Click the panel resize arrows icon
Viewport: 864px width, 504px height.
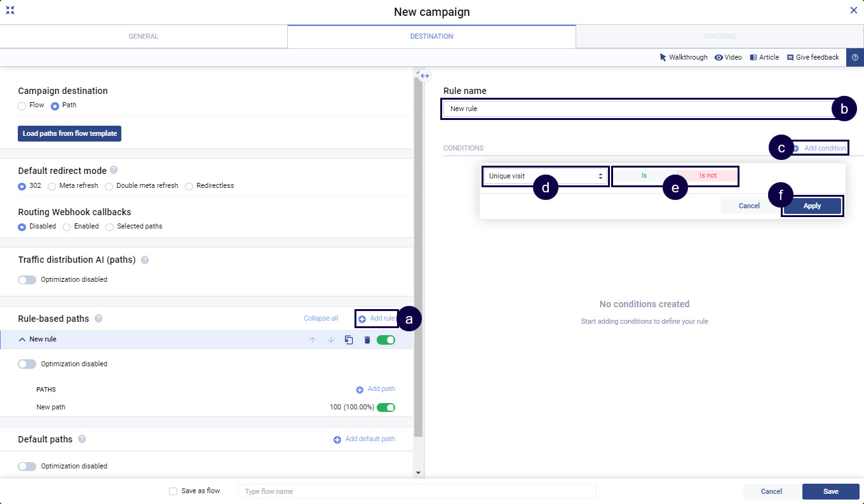[x=425, y=76]
